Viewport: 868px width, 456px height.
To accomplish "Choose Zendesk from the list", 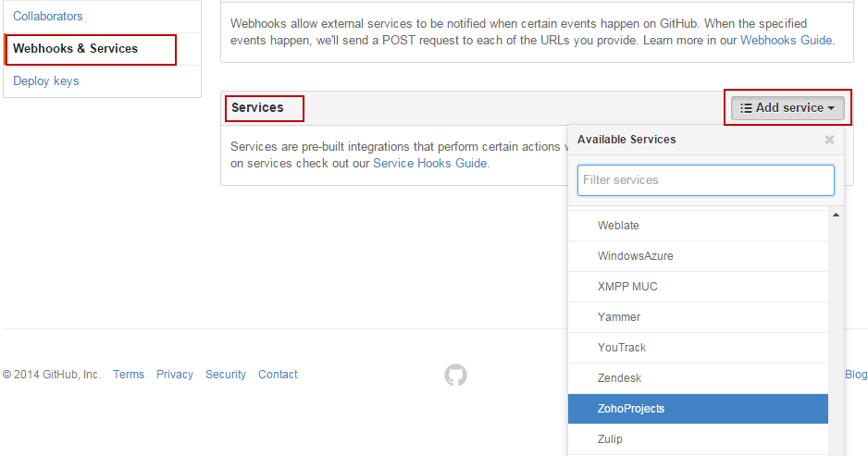I will pos(619,378).
